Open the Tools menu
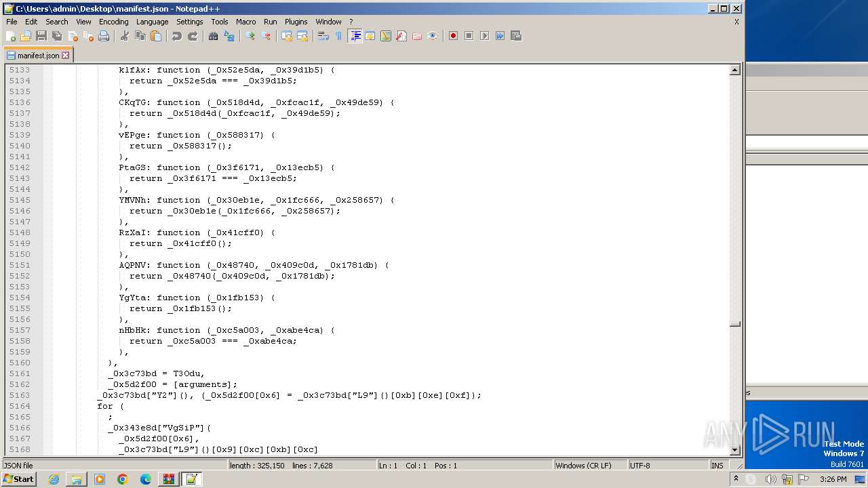This screenshot has height=488, width=868. pos(220,22)
